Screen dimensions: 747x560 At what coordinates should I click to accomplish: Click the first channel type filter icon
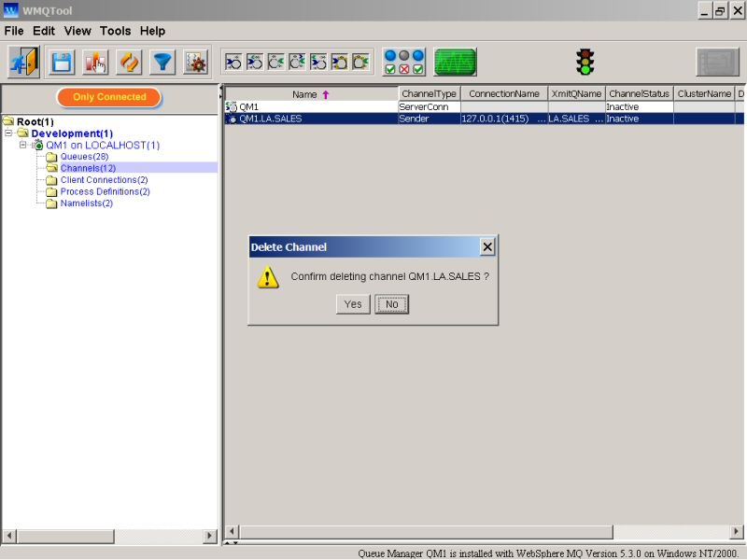233,62
